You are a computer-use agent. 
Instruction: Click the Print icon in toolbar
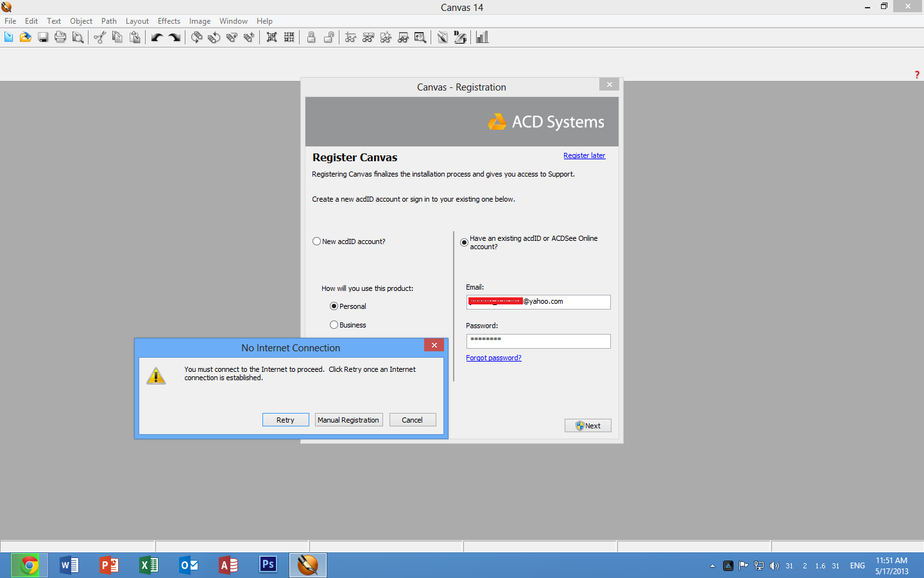click(60, 37)
